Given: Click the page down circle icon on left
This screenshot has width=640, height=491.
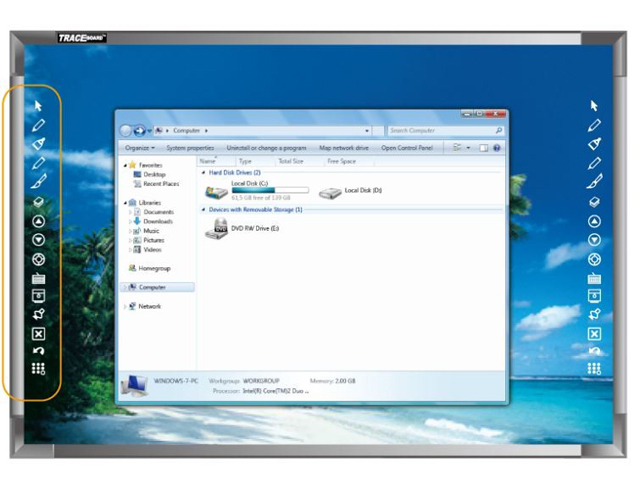Looking at the screenshot, I should 39,240.
